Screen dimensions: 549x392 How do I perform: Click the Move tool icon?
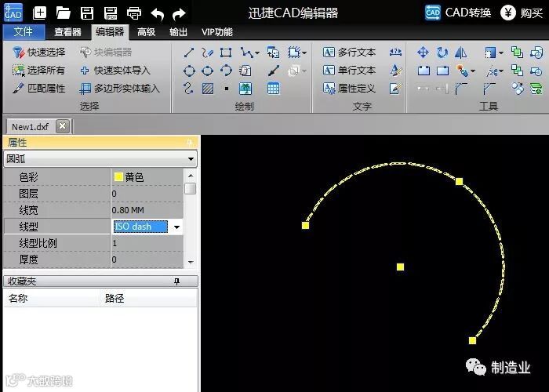pyautogui.click(x=423, y=53)
